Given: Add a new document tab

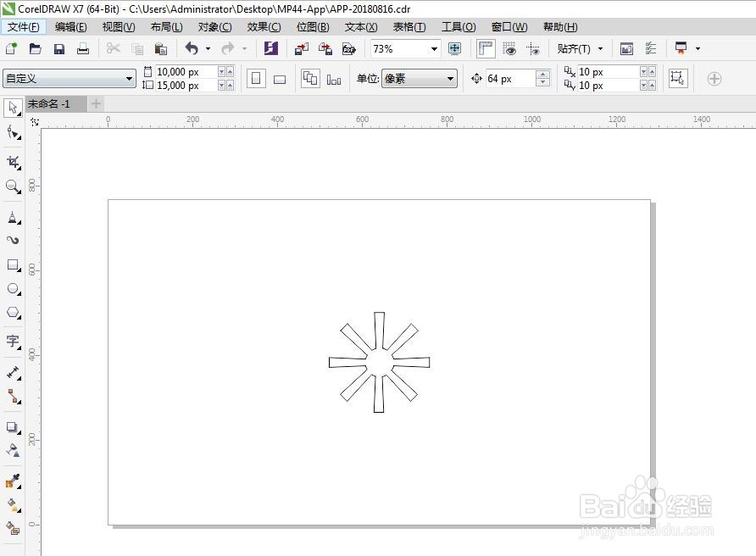Looking at the screenshot, I should [96, 103].
